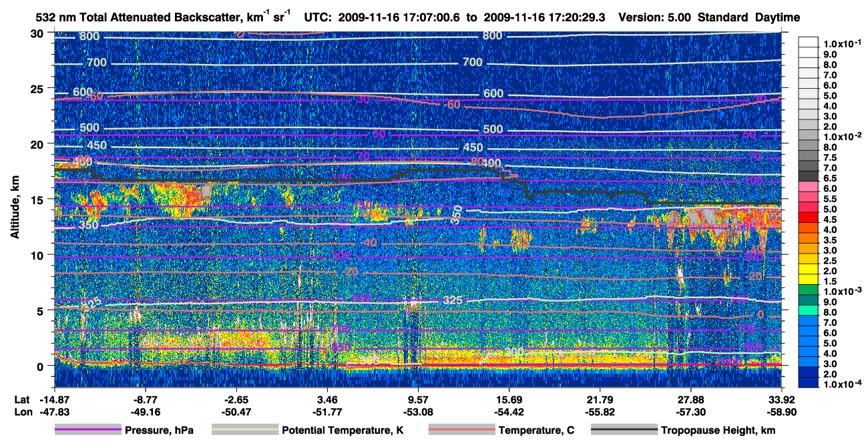The width and height of the screenshot is (868, 445).
Task: Click the longitude value -47.83
Action: coord(53,412)
